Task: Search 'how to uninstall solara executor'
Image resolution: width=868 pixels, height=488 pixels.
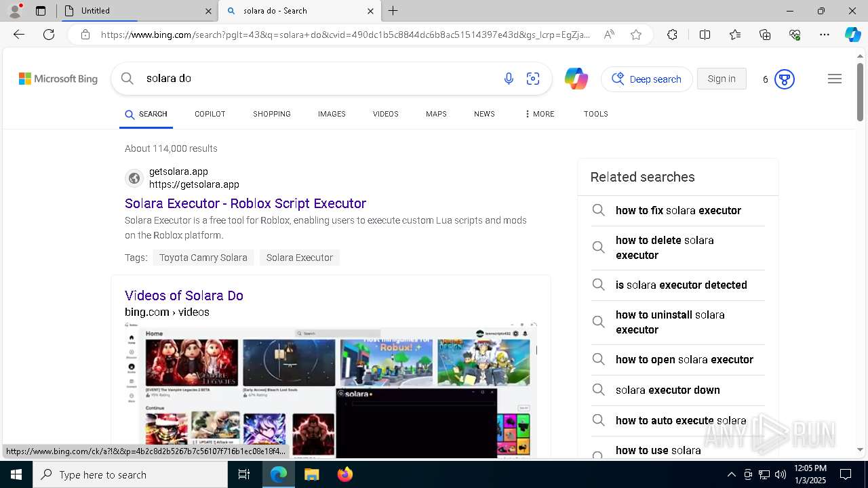Action: (678, 323)
